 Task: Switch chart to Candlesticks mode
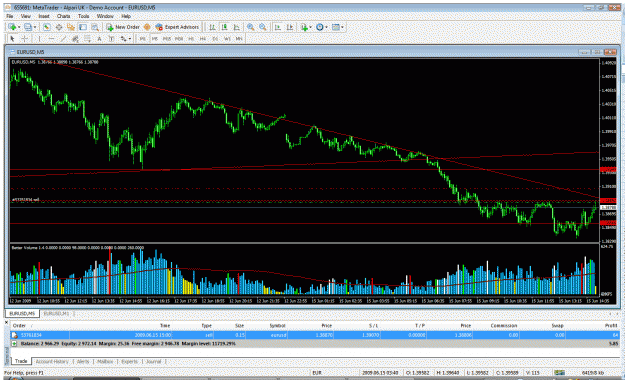(224, 27)
